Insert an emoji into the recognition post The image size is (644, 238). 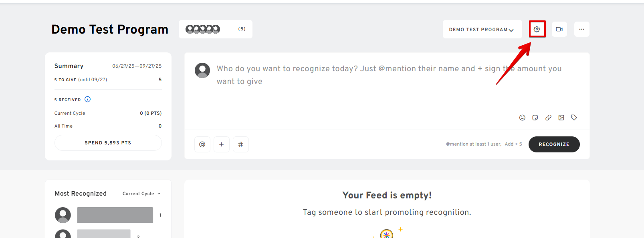tap(522, 118)
